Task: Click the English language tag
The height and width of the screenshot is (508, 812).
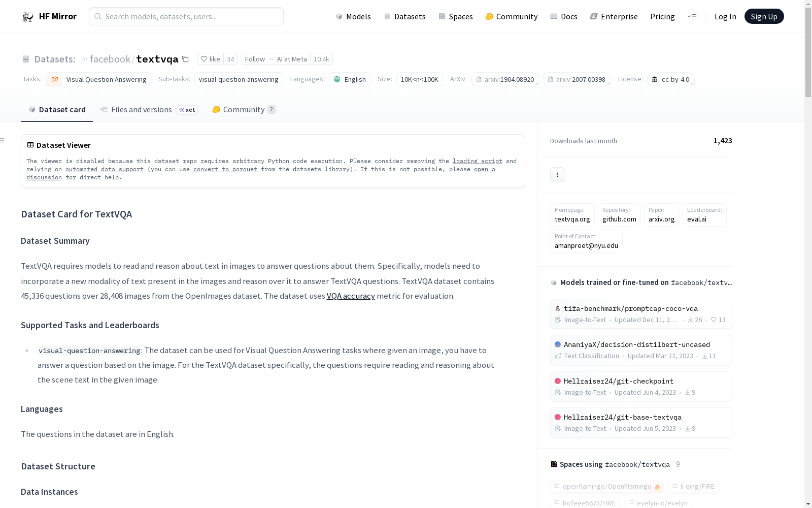Action: [350, 79]
